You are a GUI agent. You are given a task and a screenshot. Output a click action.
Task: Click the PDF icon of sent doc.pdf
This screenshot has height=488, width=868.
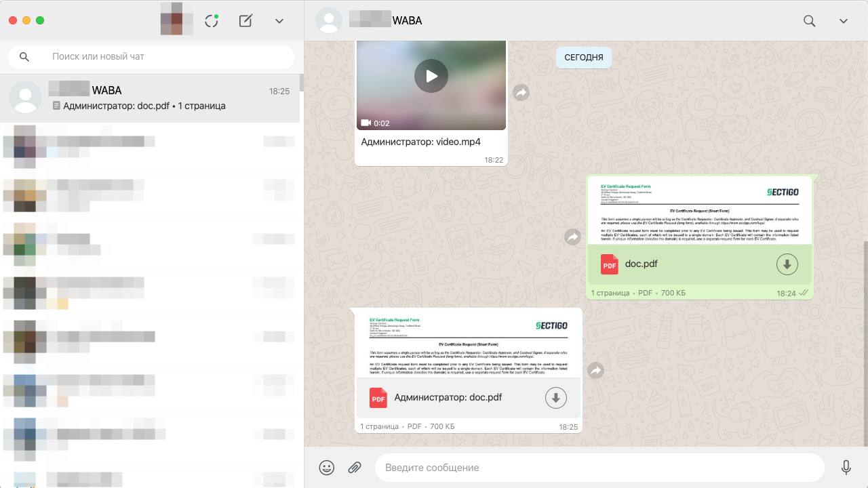610,264
